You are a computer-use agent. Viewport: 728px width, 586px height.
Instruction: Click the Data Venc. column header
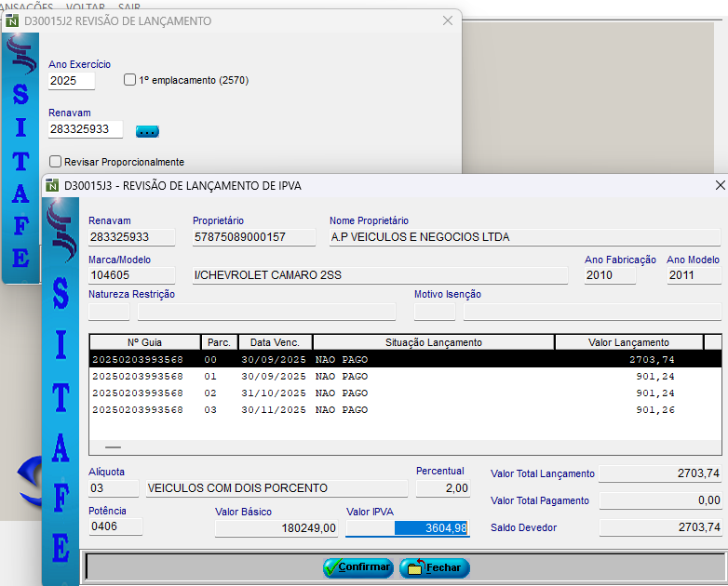click(x=275, y=342)
